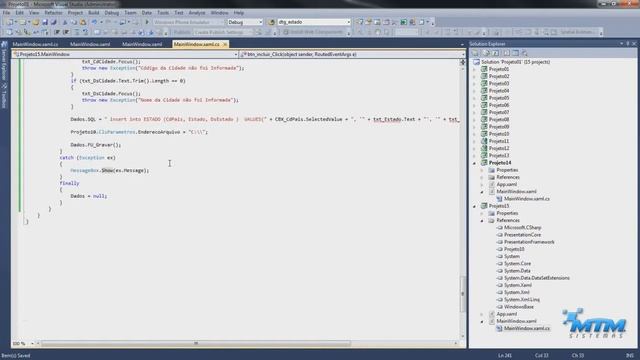Select Solution 'Projeto01' root node

(515, 62)
